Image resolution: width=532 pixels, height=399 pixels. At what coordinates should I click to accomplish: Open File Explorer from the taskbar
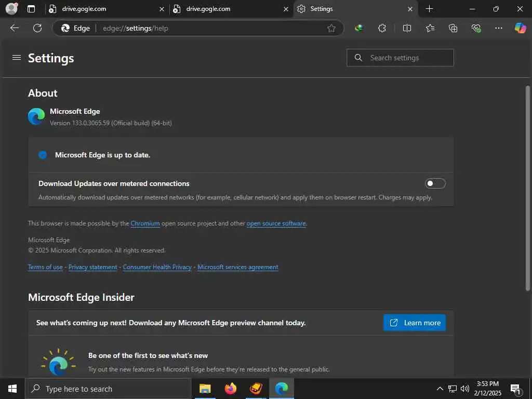[205, 389]
